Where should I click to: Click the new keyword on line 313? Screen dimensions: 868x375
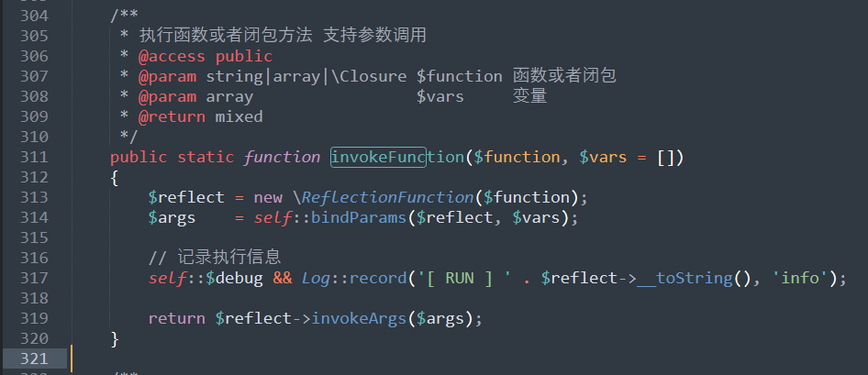click(268, 197)
